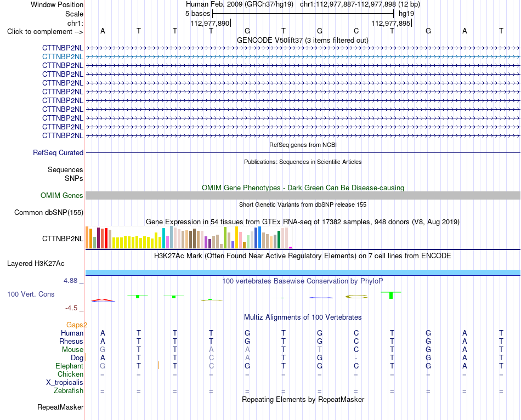
Task: Click the 4.88 PhyloP upper scale value
Action: 71,281
